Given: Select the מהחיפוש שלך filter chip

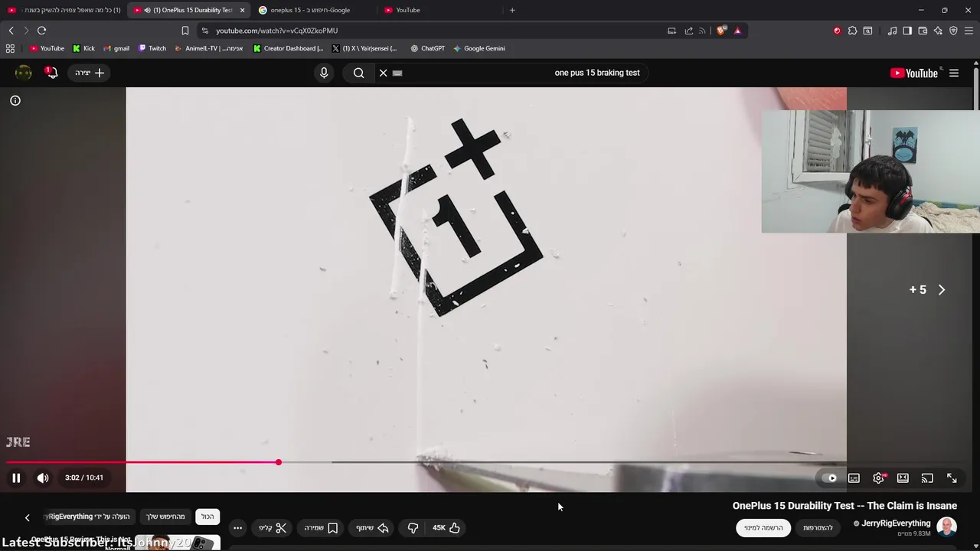Looking at the screenshot, I should click(166, 517).
